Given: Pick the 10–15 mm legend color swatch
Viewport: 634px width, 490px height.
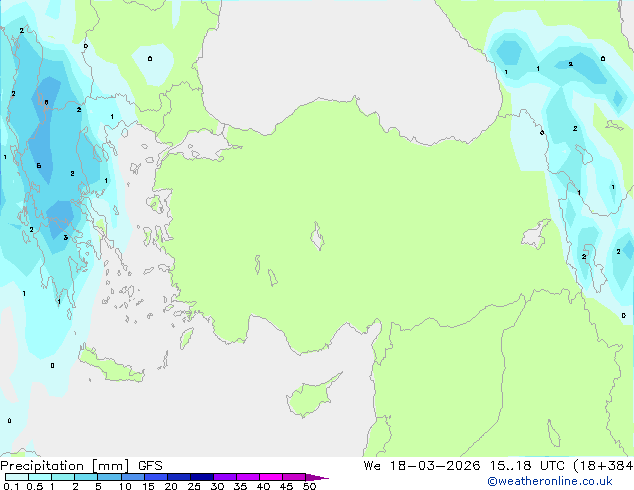Looking at the screenshot, I should tap(132, 477).
